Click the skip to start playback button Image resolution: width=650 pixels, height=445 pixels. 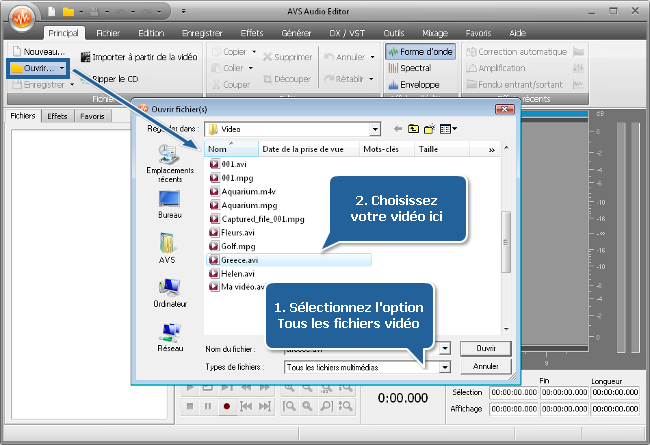pyautogui.click(x=246, y=406)
